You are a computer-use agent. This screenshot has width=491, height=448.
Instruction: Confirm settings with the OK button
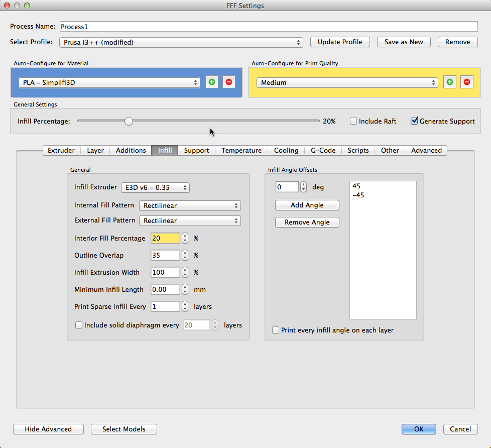419,429
